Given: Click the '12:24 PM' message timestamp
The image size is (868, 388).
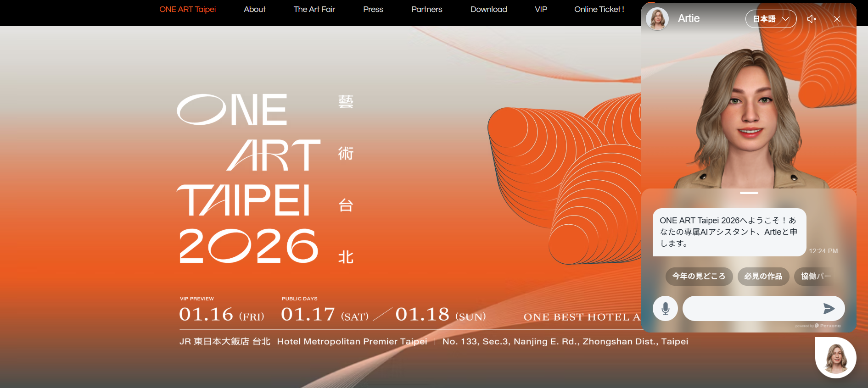Looking at the screenshot, I should [823, 251].
